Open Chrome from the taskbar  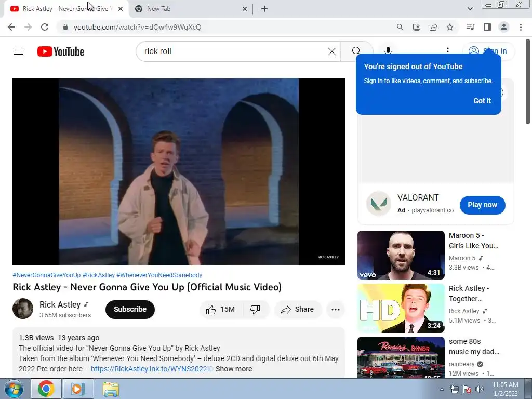pos(46,389)
